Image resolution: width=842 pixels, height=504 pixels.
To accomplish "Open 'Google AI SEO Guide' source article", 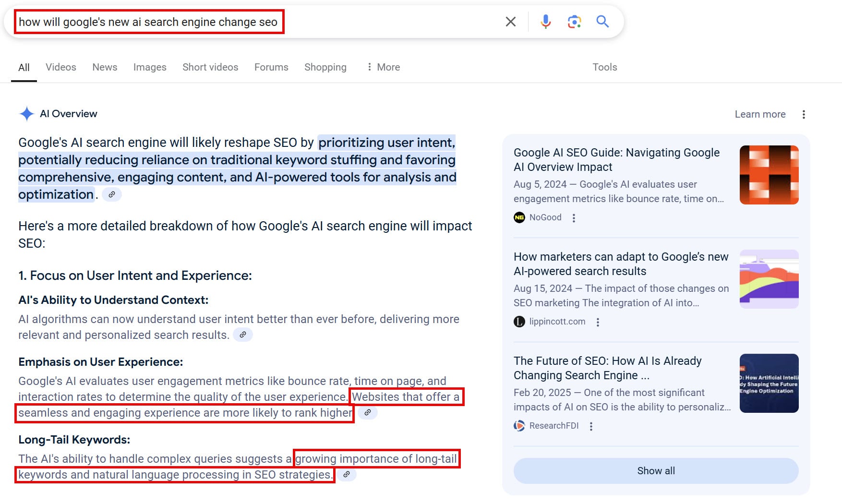I will pos(616,160).
